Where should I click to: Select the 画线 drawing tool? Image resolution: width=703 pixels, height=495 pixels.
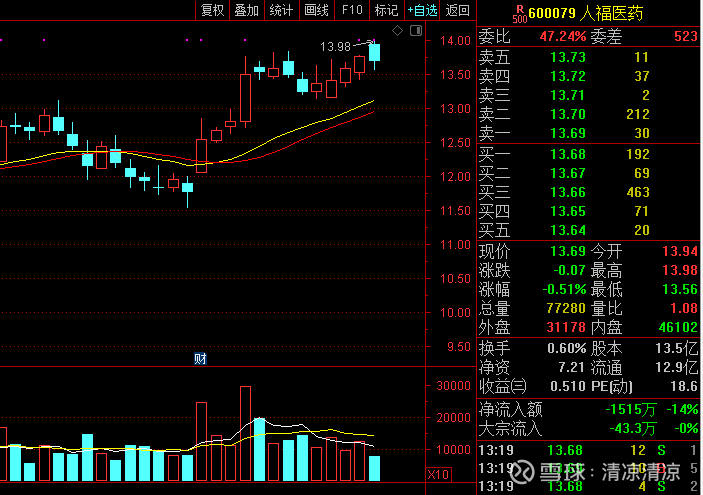[x=316, y=10]
